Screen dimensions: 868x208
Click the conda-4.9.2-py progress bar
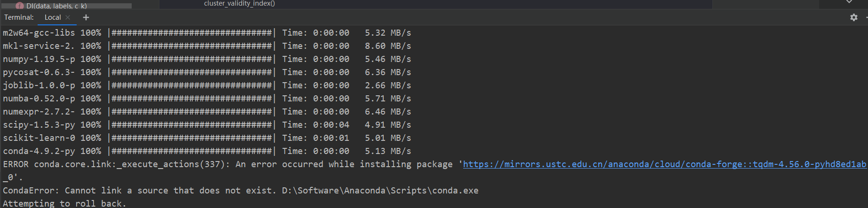coord(192,151)
